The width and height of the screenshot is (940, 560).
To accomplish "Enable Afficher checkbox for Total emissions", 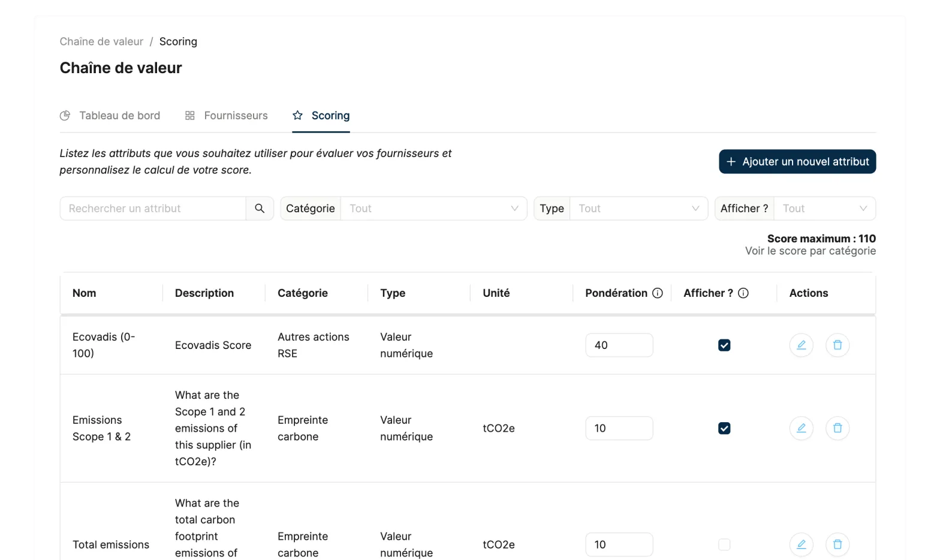I will click(x=724, y=544).
